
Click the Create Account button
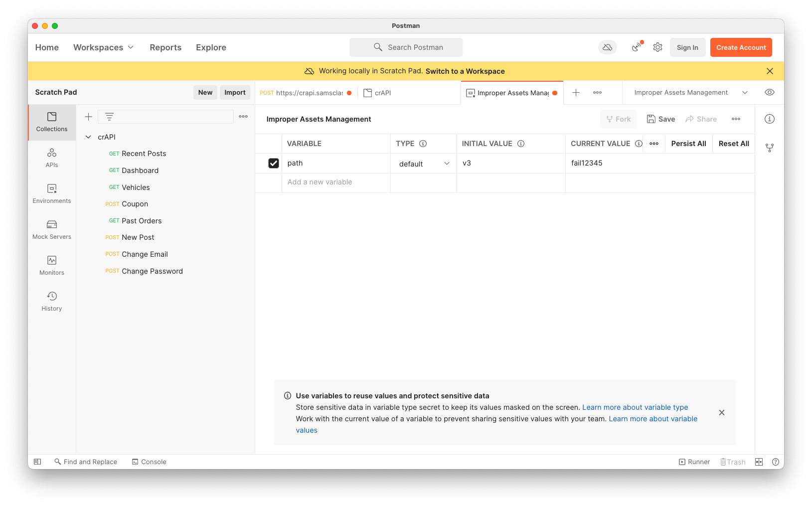click(x=741, y=47)
